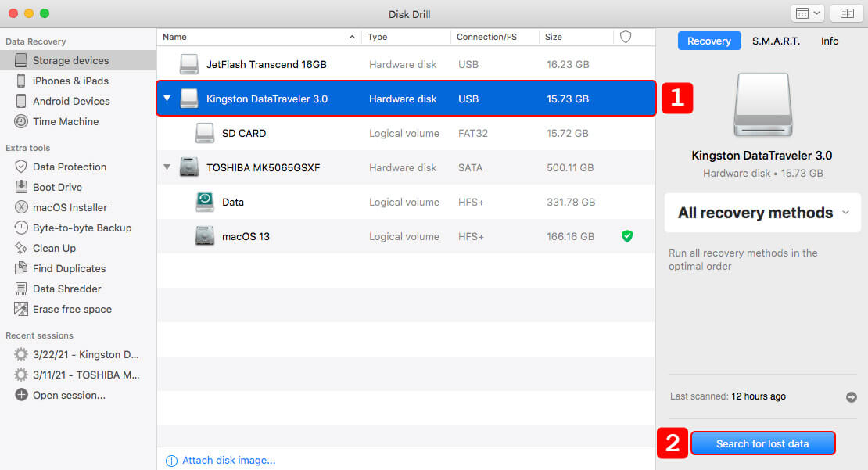Open Clean Up tool
Image resolution: width=868 pixels, height=470 pixels.
pos(54,248)
